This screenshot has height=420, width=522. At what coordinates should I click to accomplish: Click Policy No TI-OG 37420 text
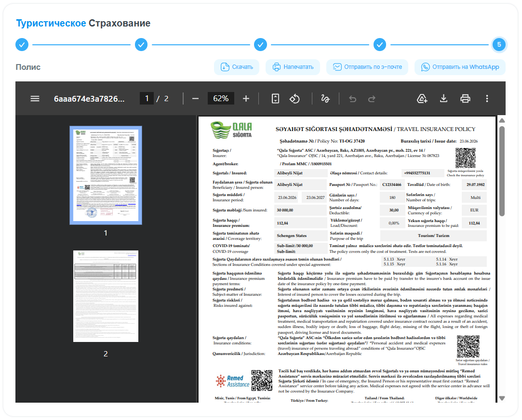pos(322,141)
